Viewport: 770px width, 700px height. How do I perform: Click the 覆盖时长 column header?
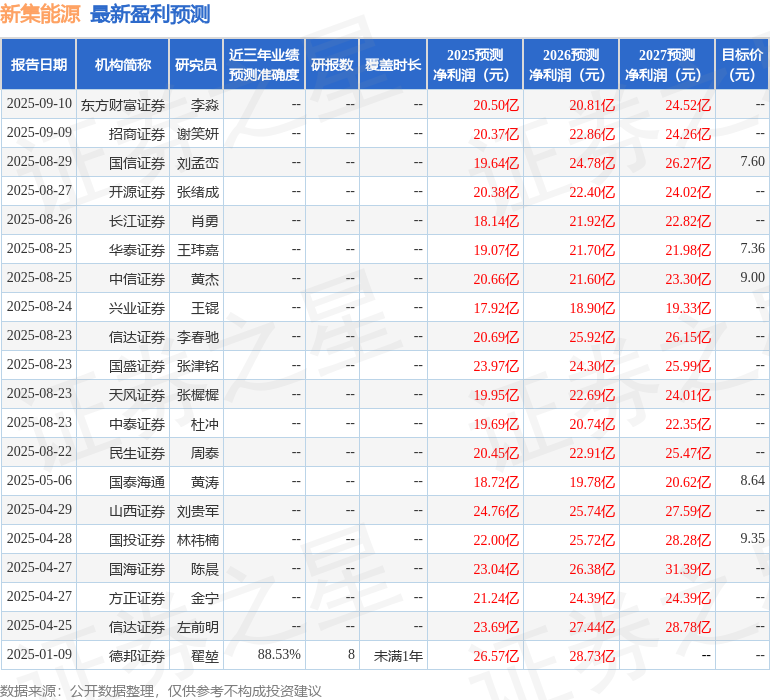[393, 65]
